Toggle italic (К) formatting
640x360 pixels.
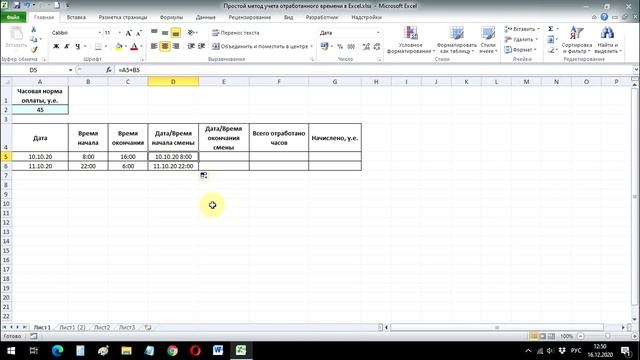click(x=67, y=47)
